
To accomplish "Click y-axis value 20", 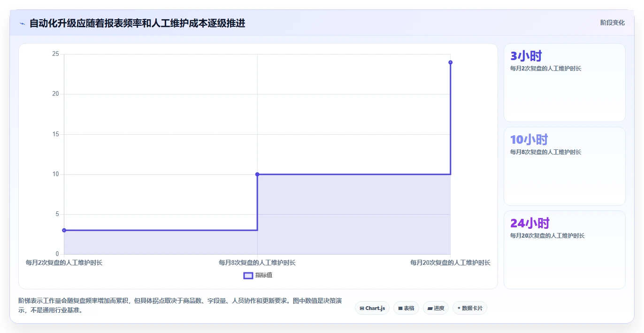I will (x=55, y=94).
